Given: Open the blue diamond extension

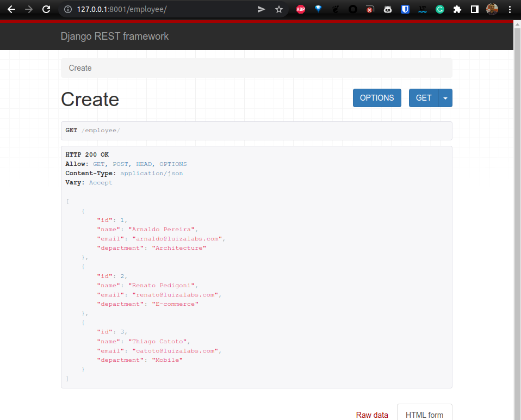Looking at the screenshot, I should (318, 9).
